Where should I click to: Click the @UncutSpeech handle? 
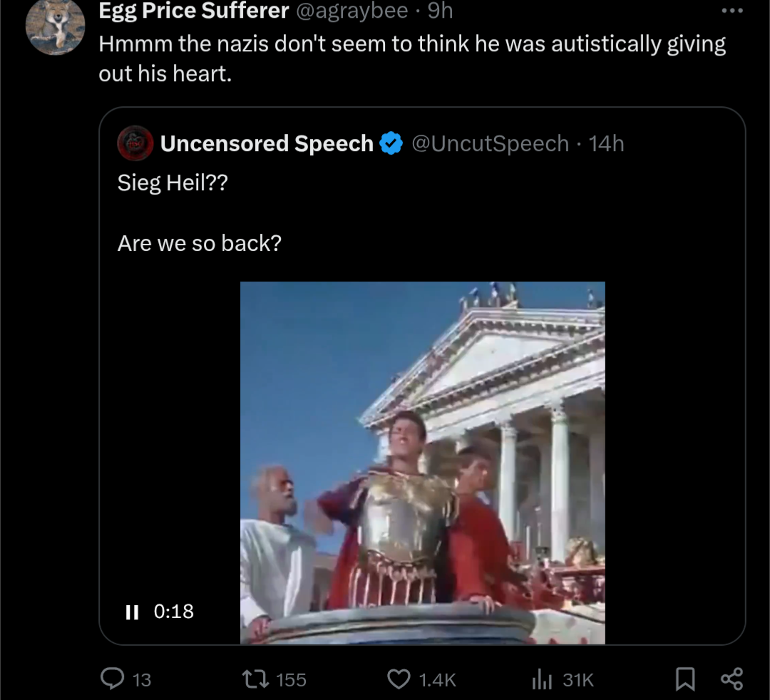coord(491,143)
